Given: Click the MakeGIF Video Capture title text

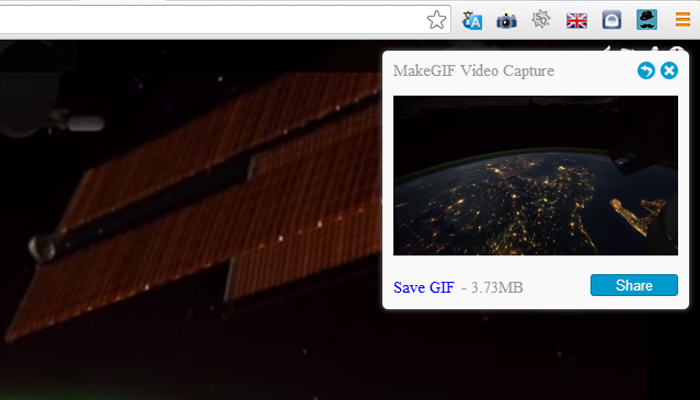Looking at the screenshot, I should tap(474, 71).
